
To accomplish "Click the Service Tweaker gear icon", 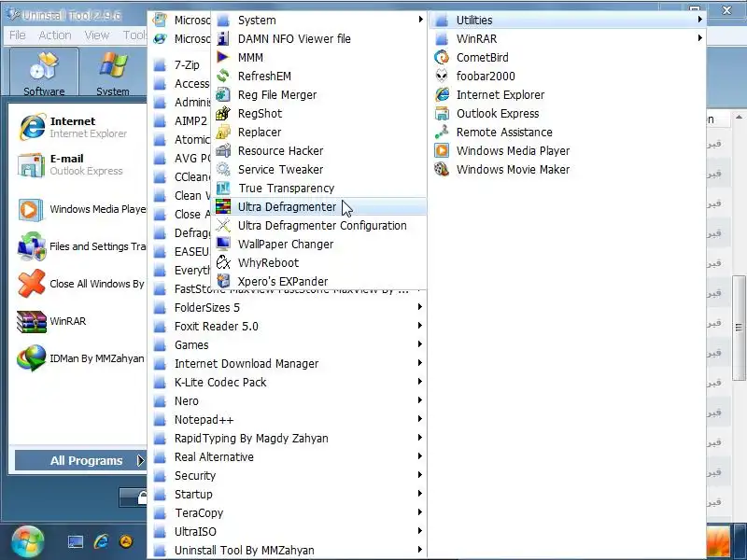I will 223,169.
